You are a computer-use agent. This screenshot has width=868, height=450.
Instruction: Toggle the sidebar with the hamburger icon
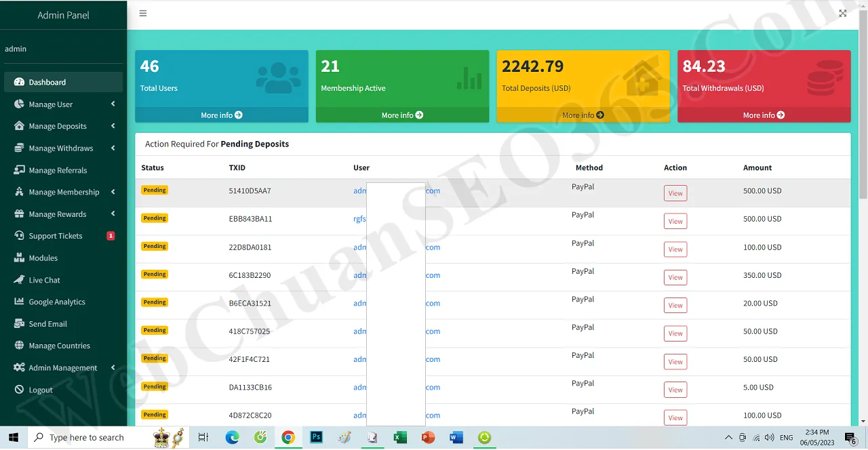[x=142, y=14]
